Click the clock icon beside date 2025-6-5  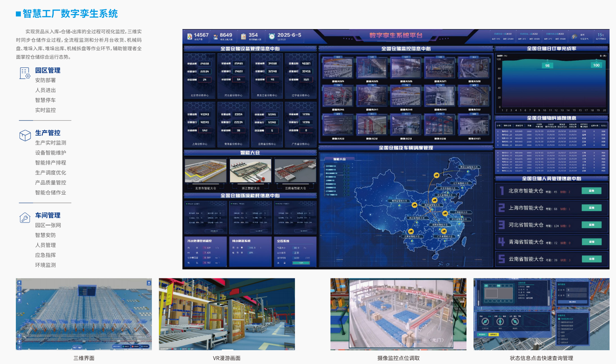(x=272, y=36)
